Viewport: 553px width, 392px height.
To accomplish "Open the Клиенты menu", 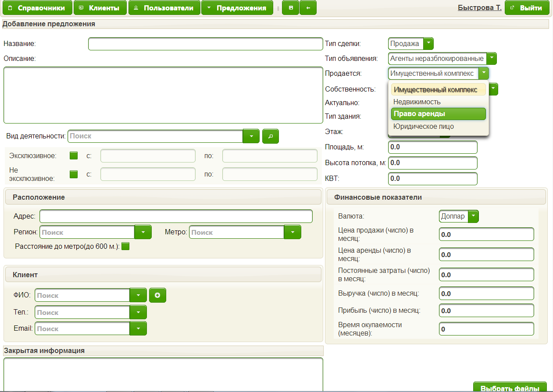I will tap(100, 8).
